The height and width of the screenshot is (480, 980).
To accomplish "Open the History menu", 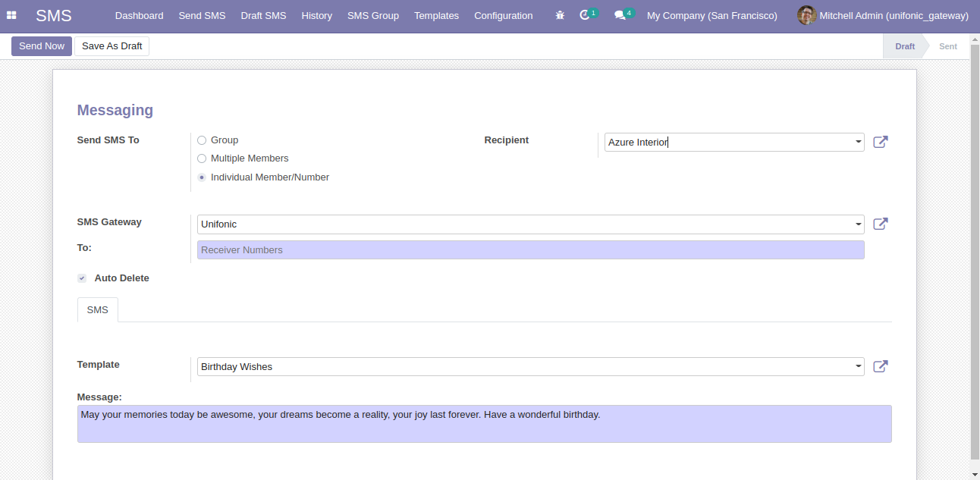I will click(x=316, y=15).
